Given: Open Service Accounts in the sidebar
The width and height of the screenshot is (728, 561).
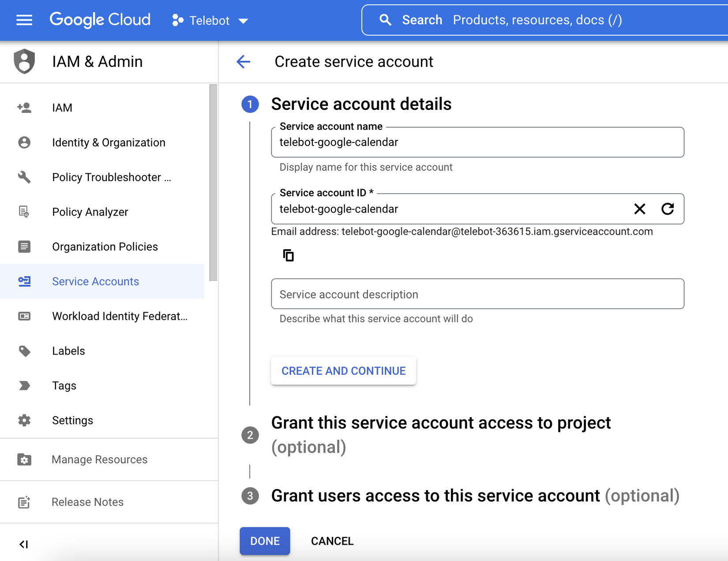Looking at the screenshot, I should pos(95,281).
